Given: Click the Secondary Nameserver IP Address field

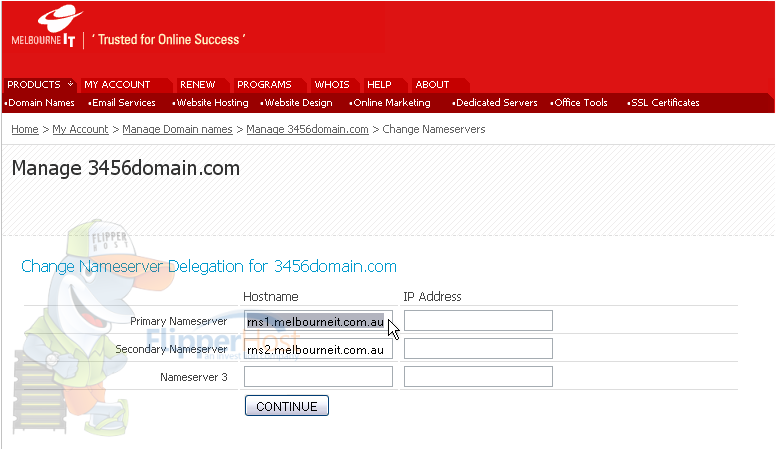Looking at the screenshot, I should click(x=478, y=349).
